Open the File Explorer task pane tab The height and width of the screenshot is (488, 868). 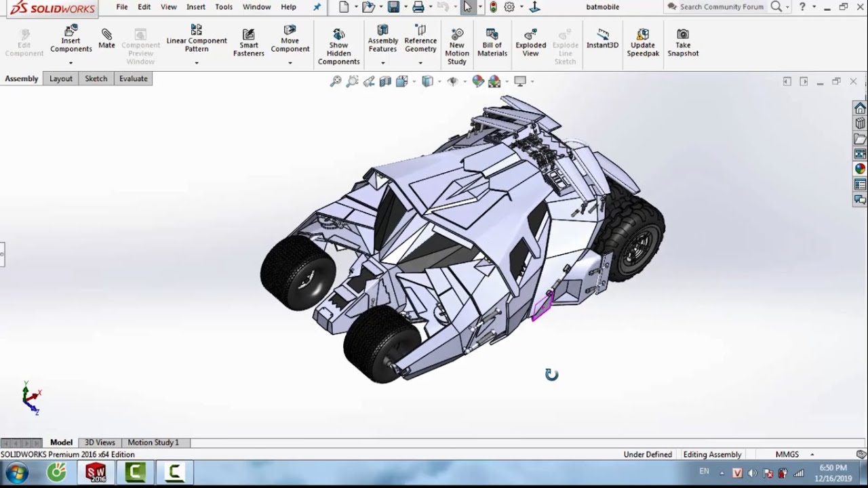pyautogui.click(x=860, y=139)
